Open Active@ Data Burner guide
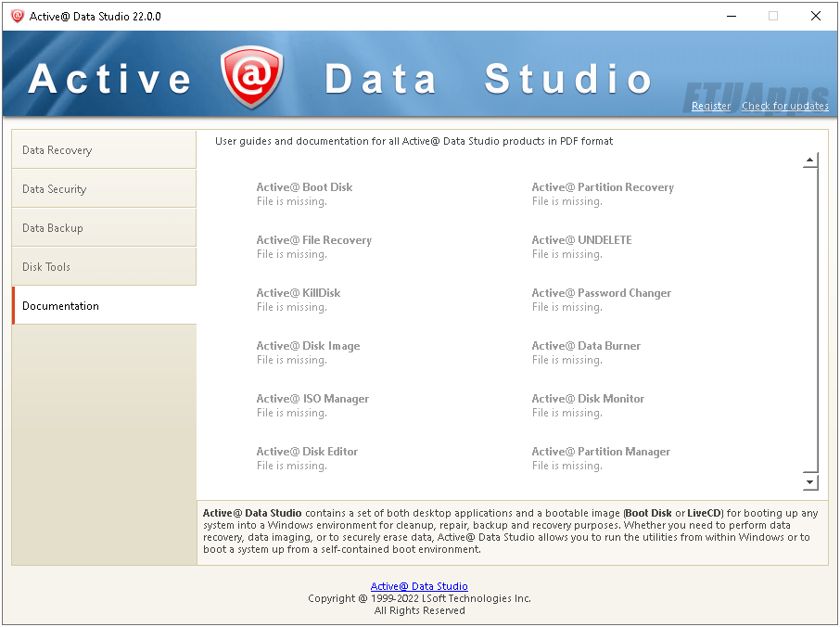 [x=586, y=346]
